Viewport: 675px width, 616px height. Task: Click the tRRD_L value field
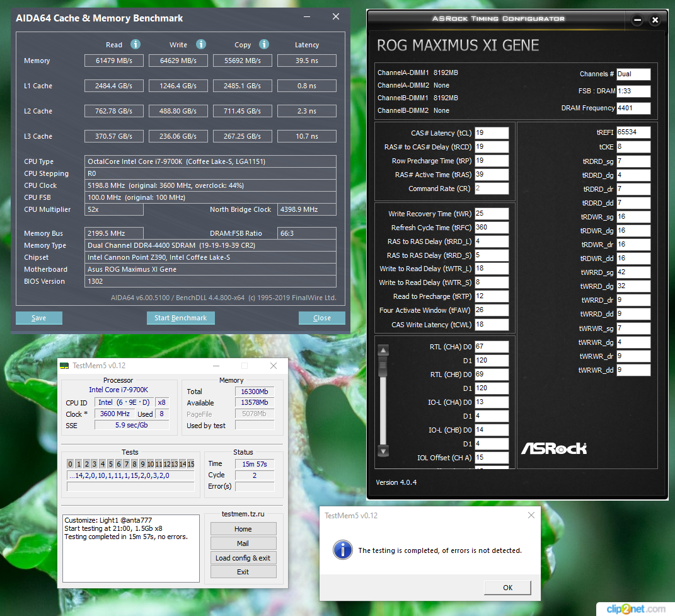pyautogui.click(x=492, y=241)
